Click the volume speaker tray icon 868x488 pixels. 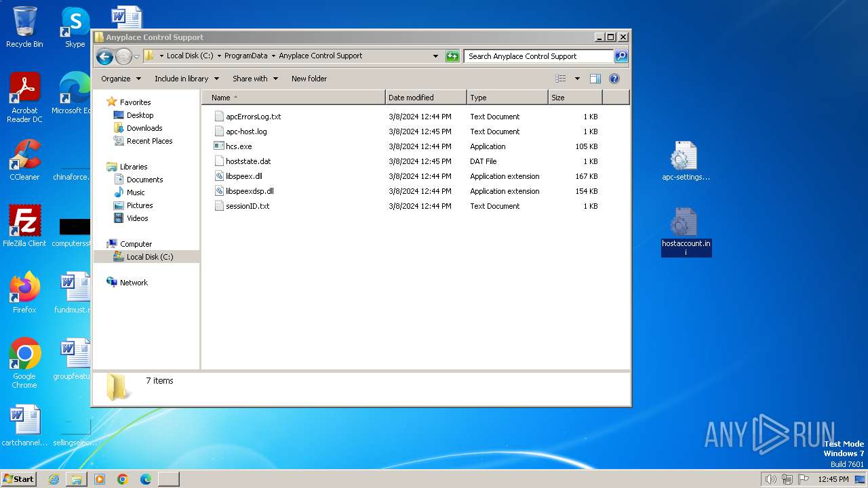pos(770,479)
